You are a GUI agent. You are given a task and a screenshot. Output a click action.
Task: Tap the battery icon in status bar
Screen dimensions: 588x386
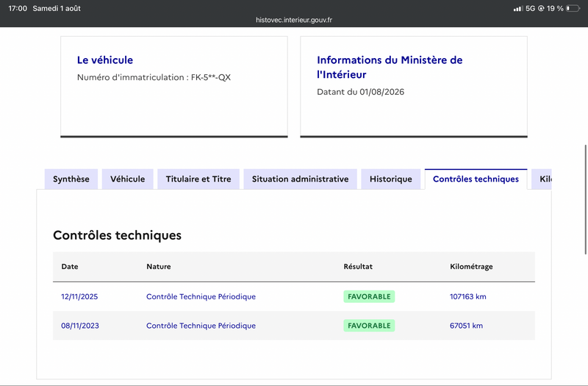573,8
